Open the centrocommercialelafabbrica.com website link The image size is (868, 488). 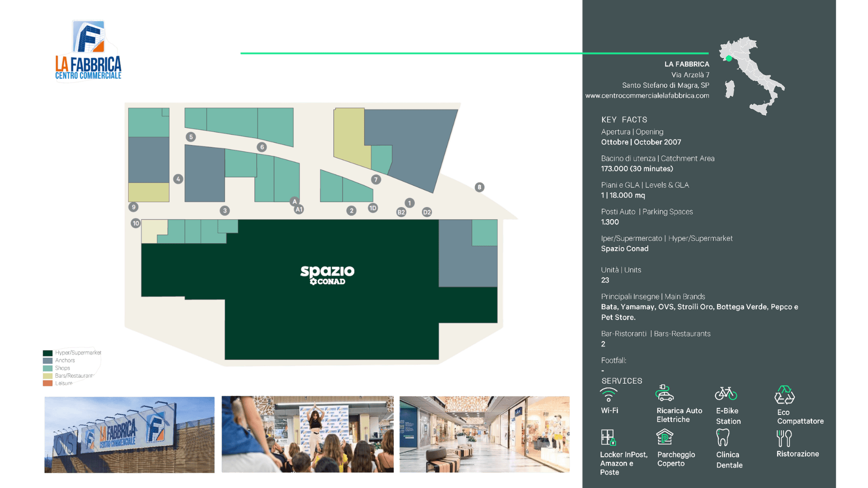tap(647, 96)
